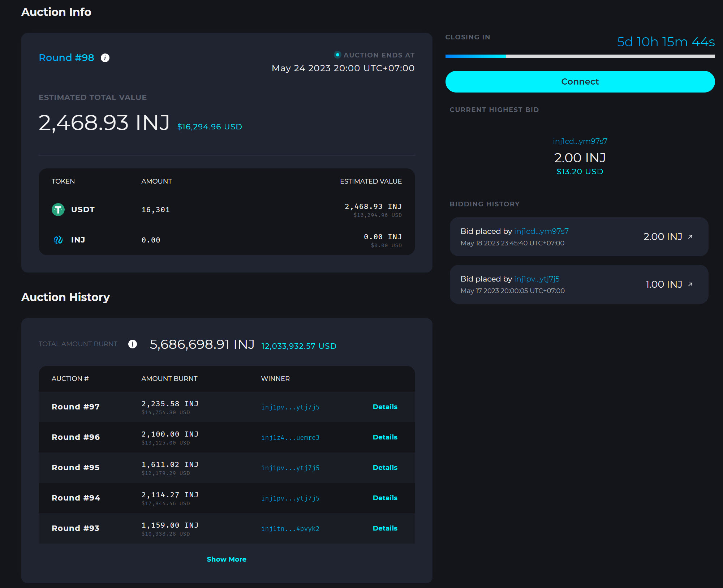Click Round #96 winner inj1z4...uemre3

tap(290, 438)
